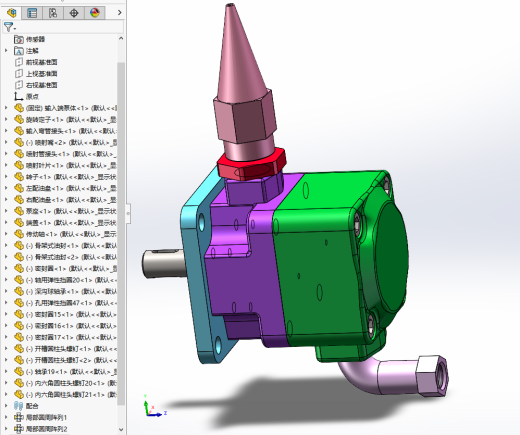Click the (-) 喷射嘴<2> part icon
This screenshot has height=435, width=520.
19,142
